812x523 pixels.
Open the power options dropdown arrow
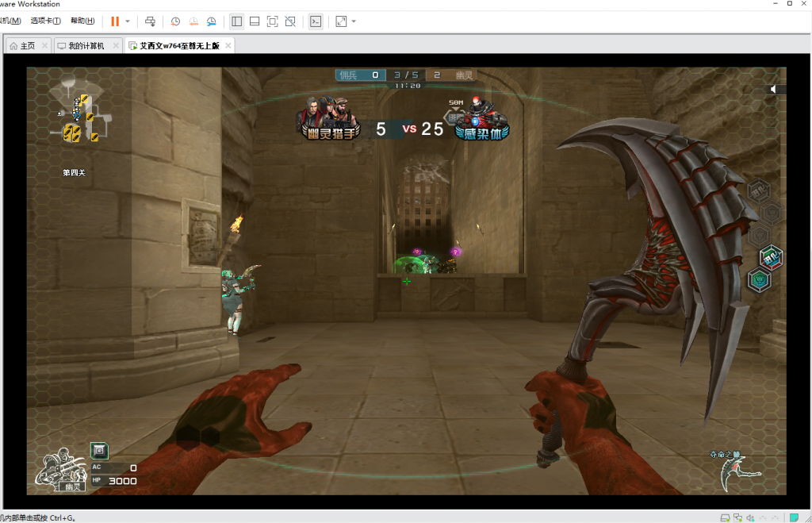[x=128, y=21]
